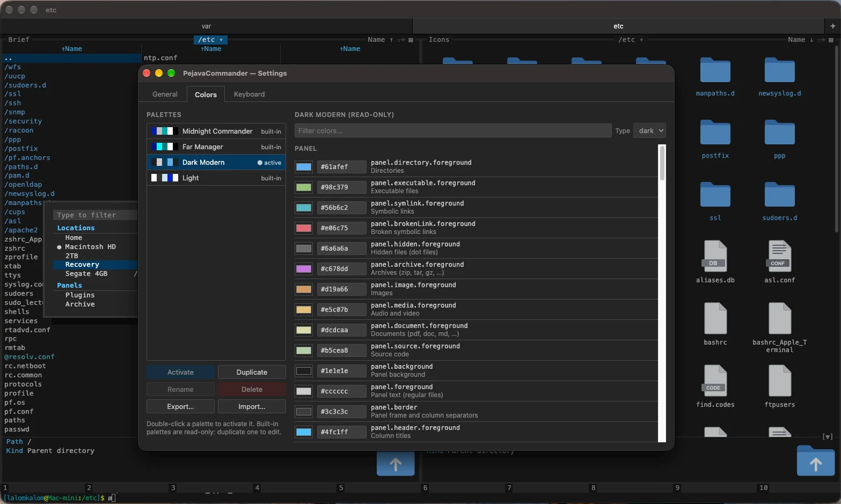Click the Export... button

pyautogui.click(x=180, y=406)
